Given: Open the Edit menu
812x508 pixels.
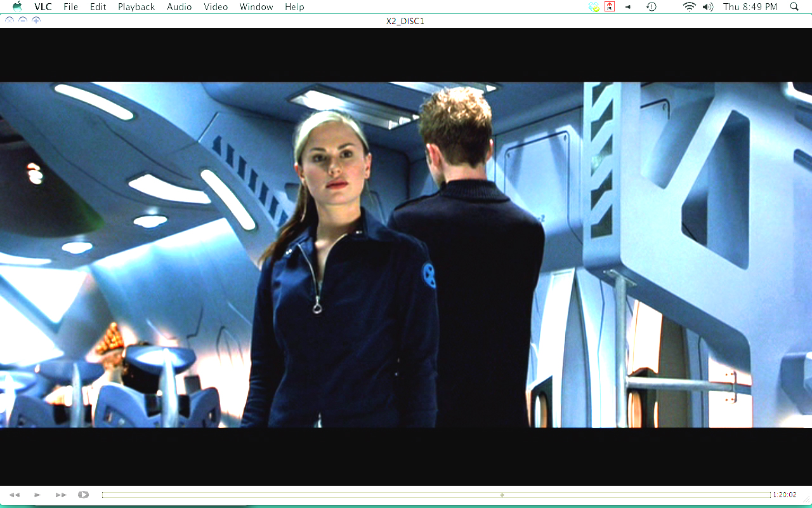Looking at the screenshot, I should (98, 7).
